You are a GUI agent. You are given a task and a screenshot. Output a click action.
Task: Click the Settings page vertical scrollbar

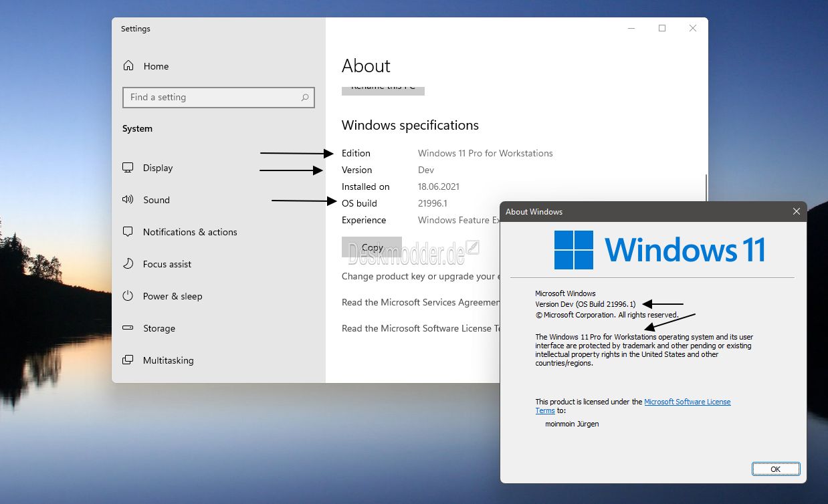pos(706,188)
